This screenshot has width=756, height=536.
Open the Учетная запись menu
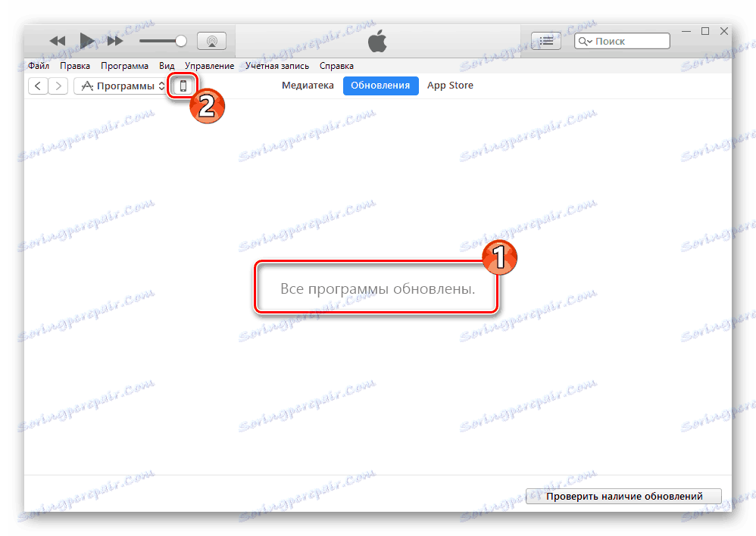pyautogui.click(x=277, y=66)
